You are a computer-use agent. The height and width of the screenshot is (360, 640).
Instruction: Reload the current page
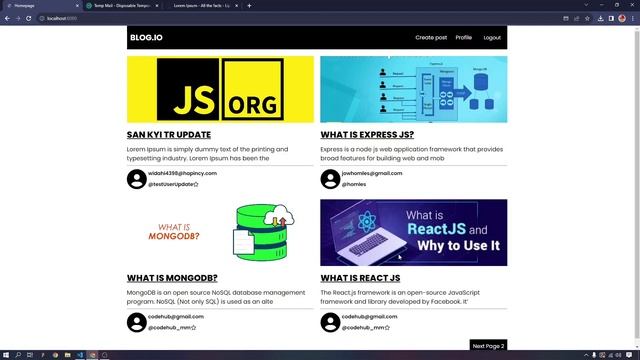(x=29, y=18)
